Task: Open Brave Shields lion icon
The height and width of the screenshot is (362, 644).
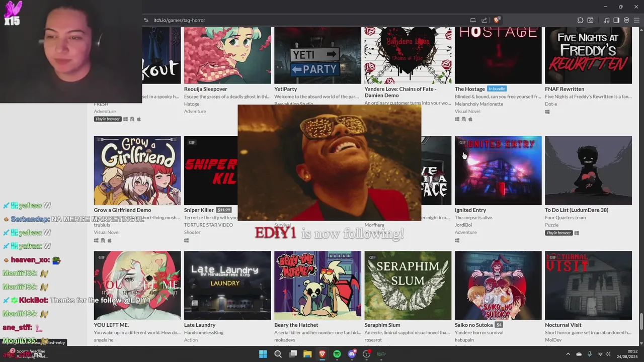Action: coord(497,20)
